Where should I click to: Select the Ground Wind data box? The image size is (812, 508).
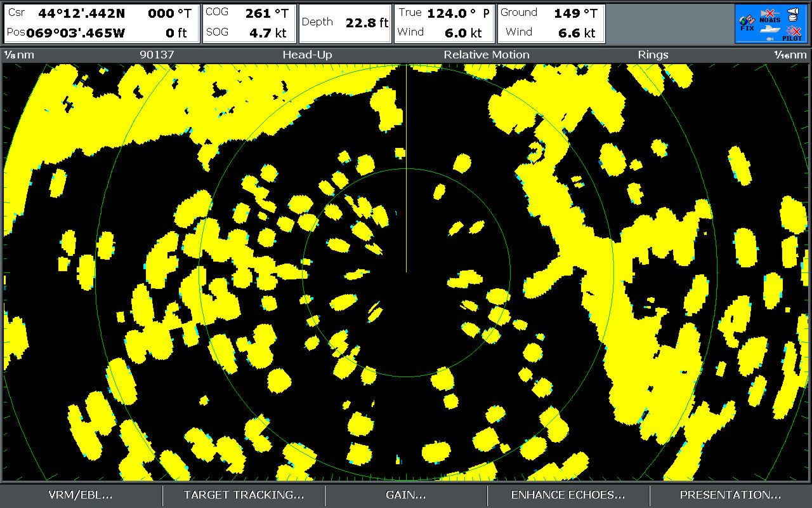pyautogui.click(x=550, y=23)
